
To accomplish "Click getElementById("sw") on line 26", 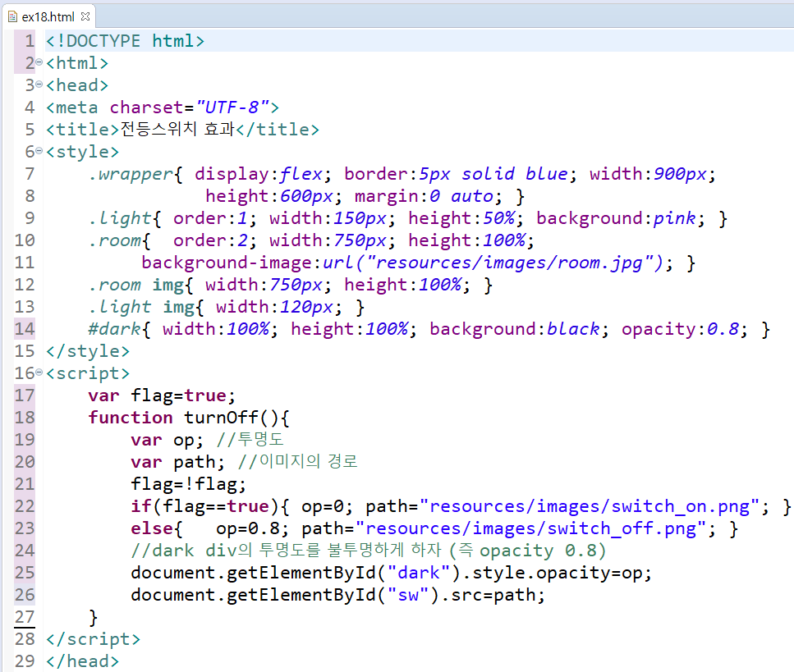I will (x=333, y=595).
